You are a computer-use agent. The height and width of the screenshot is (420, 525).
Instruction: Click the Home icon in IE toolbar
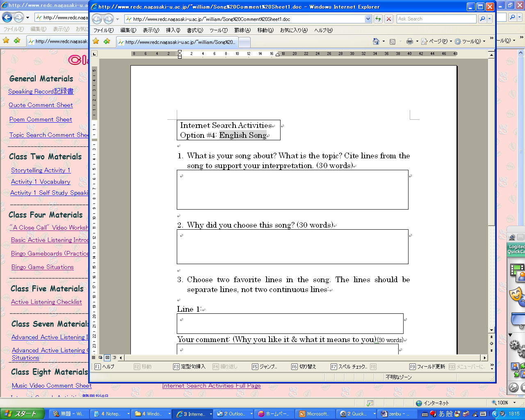(x=376, y=41)
